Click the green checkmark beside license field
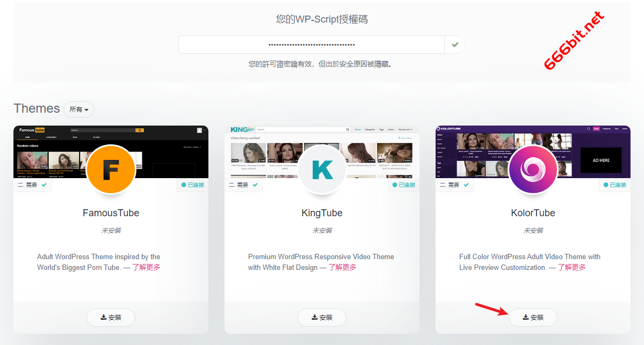 (454, 45)
